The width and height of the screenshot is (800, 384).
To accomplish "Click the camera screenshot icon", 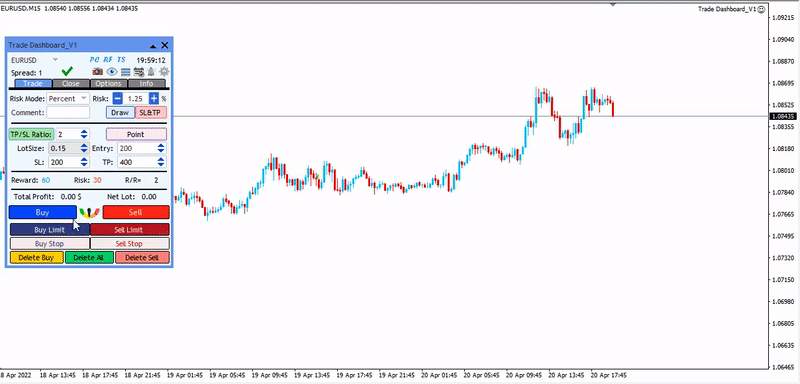I will click(97, 72).
